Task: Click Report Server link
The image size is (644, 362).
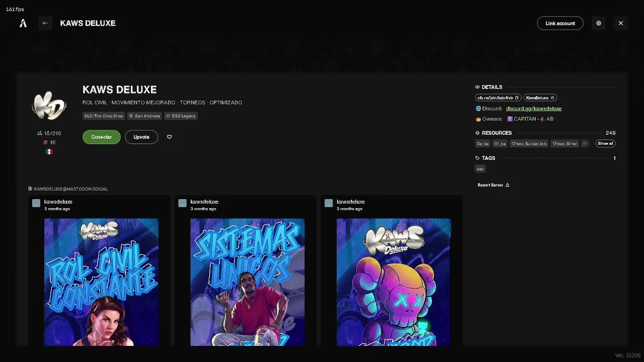Action: 494,185
